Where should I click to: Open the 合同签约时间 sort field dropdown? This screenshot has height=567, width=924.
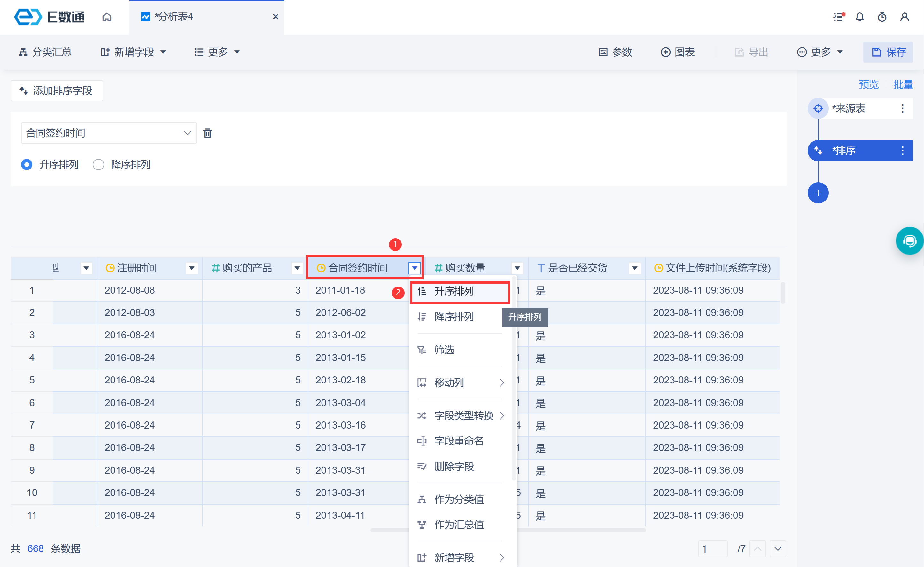[x=108, y=133]
